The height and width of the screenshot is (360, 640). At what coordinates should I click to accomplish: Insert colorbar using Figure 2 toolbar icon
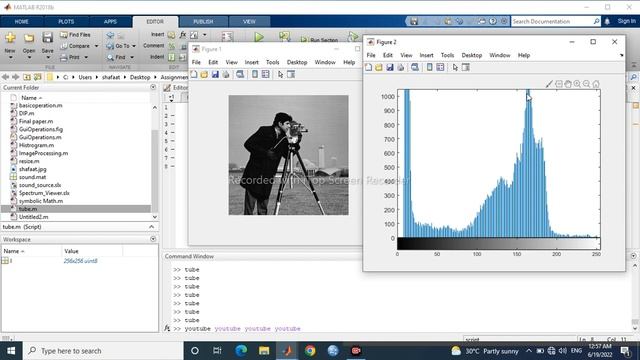pyautogui.click(x=429, y=67)
